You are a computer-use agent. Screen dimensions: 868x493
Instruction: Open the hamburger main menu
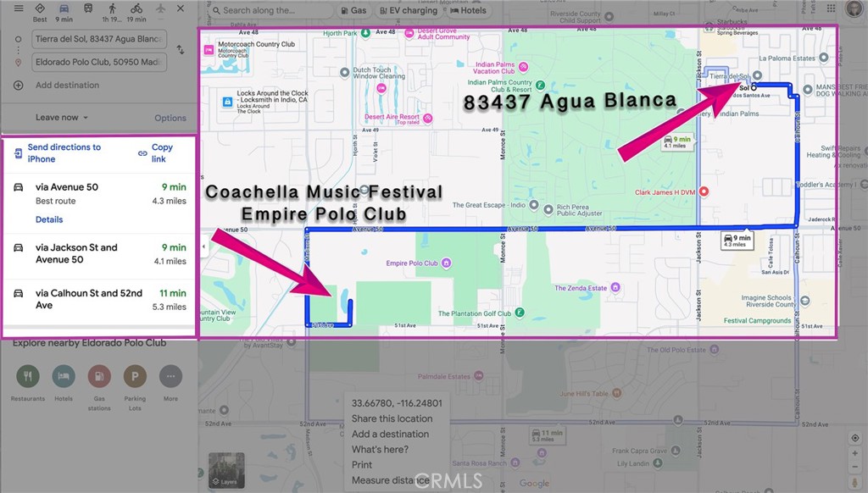19,8
